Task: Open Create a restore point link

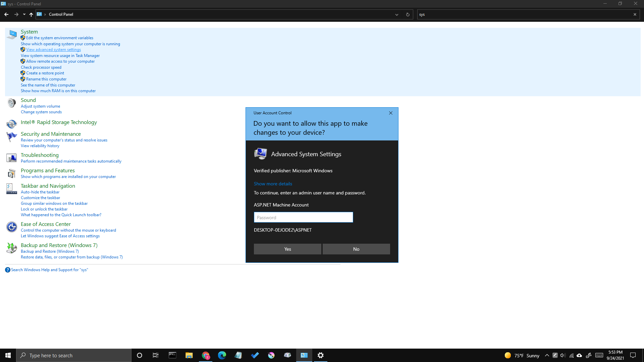Action: 45,73
